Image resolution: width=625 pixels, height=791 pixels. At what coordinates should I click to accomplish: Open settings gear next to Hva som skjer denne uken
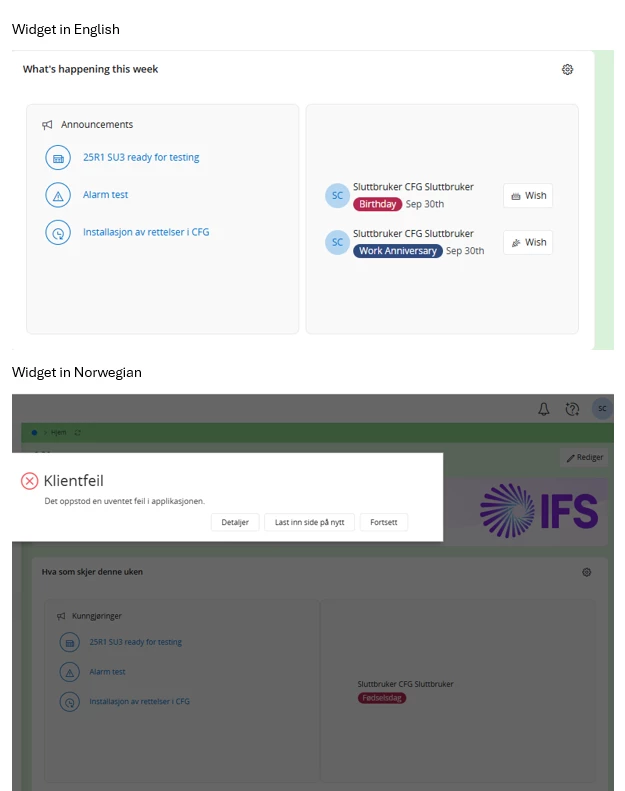click(586, 572)
